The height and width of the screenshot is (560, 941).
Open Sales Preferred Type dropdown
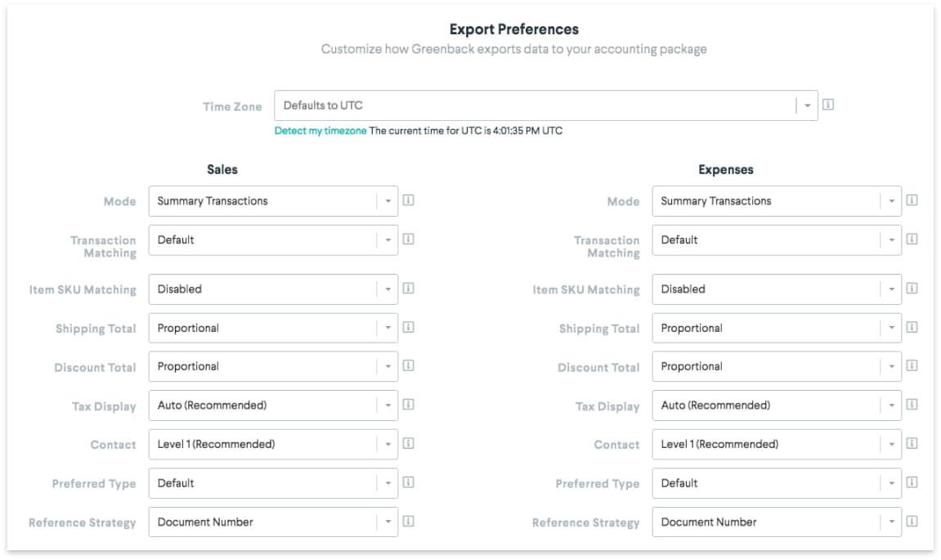(273, 483)
